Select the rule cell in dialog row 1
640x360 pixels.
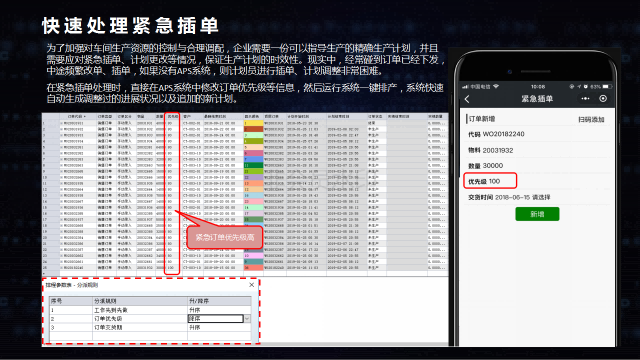tap(140, 310)
